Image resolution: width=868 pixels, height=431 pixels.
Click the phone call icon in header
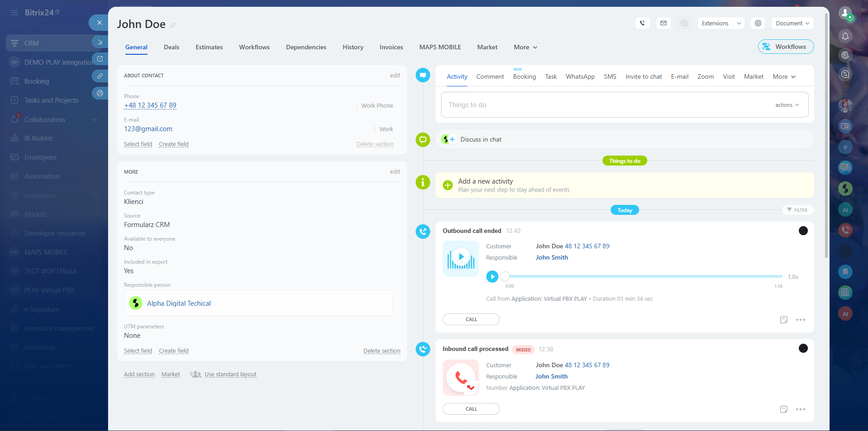tap(642, 23)
